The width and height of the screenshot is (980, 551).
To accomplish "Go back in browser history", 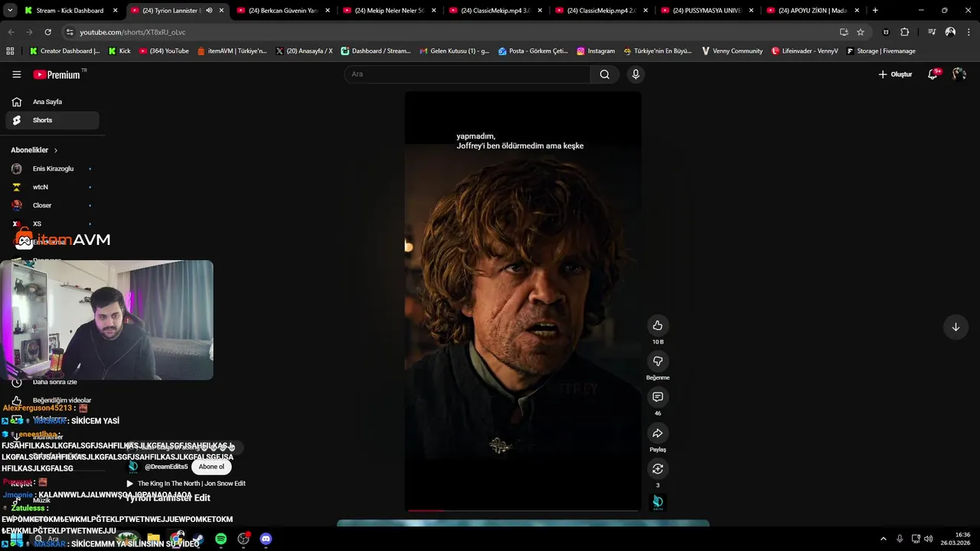I will pos(11,32).
